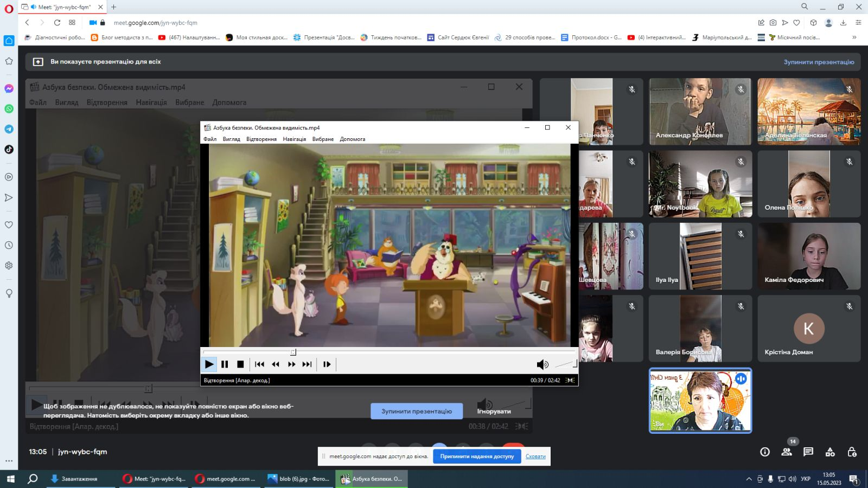
Task: Open the speed dial grid icon
Action: [x=72, y=23]
